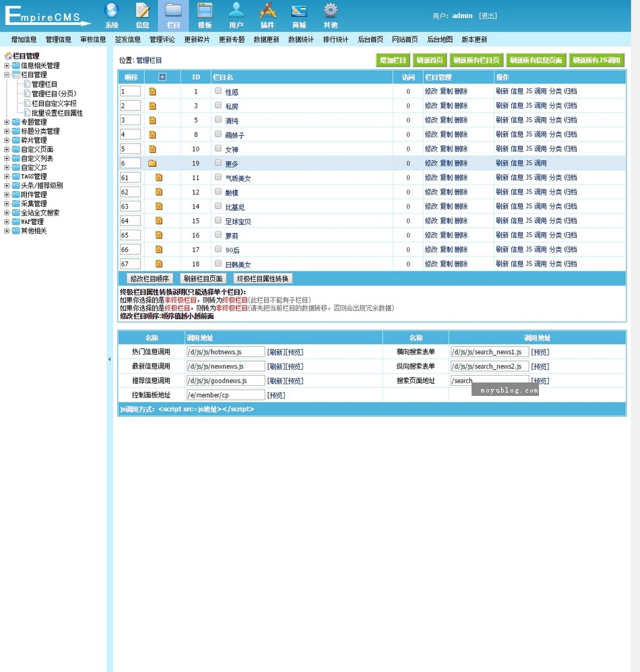
Task: Click the file icon in the 女神 row
Action: coord(153,149)
